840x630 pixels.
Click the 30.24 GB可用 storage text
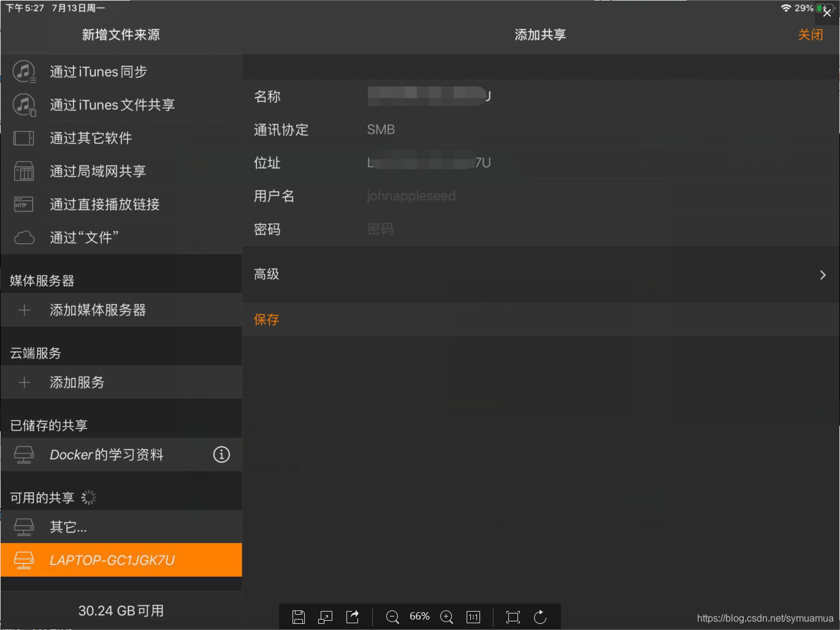click(x=121, y=610)
